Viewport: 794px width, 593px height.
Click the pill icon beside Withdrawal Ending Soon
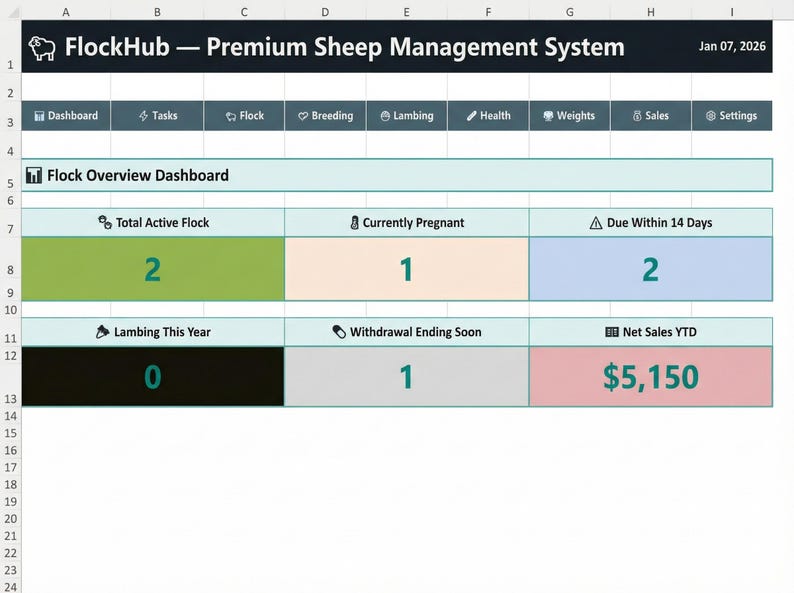tap(339, 332)
